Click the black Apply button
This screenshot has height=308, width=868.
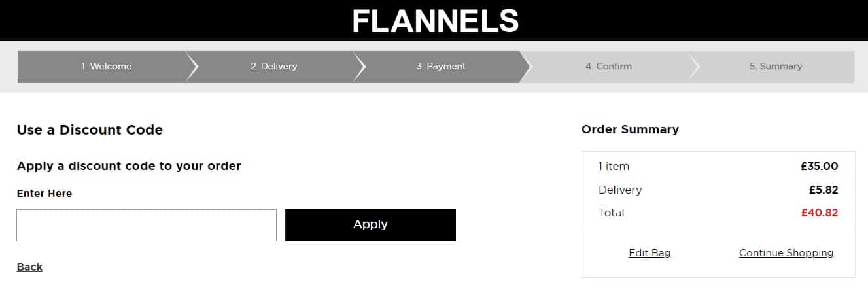370,225
